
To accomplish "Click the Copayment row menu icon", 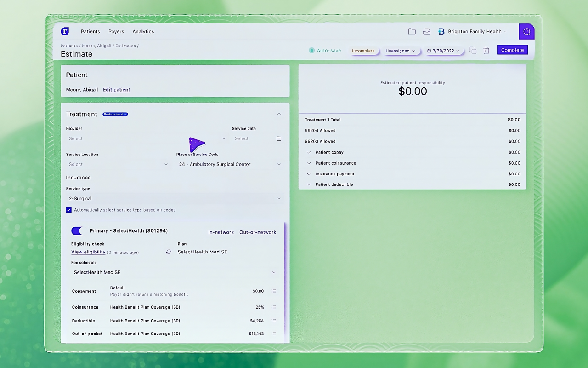I will 274,291.
